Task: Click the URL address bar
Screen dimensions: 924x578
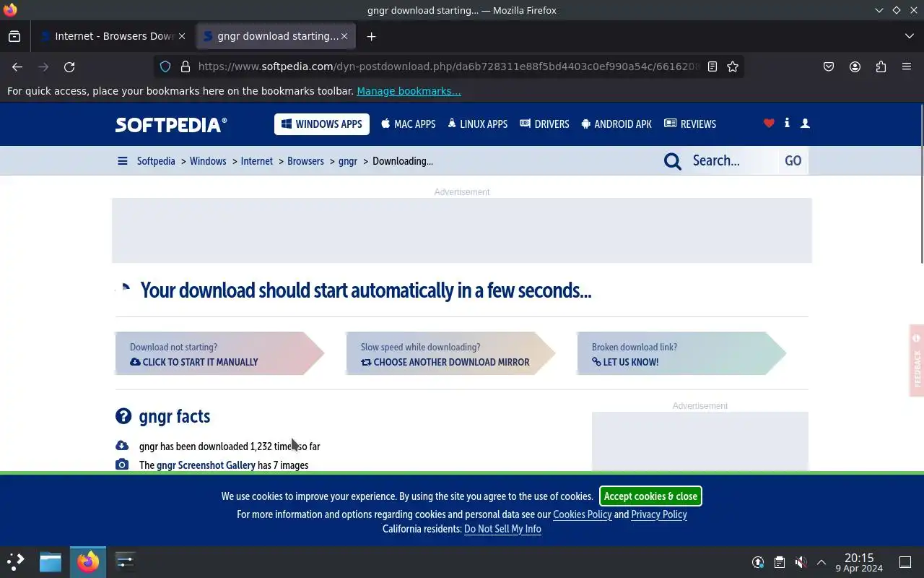Action: [x=448, y=66]
